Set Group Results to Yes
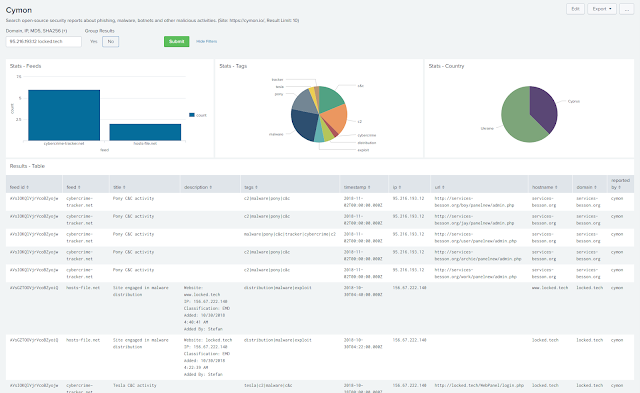 [93, 42]
